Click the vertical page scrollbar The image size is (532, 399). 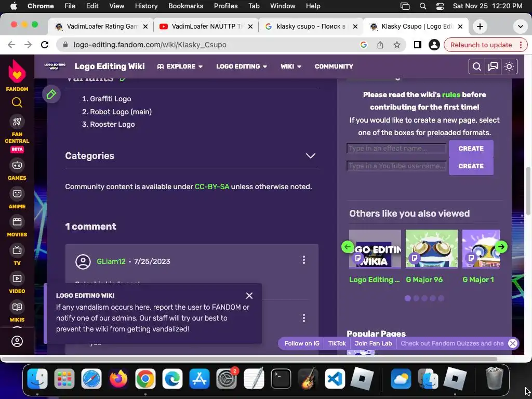tap(528, 191)
